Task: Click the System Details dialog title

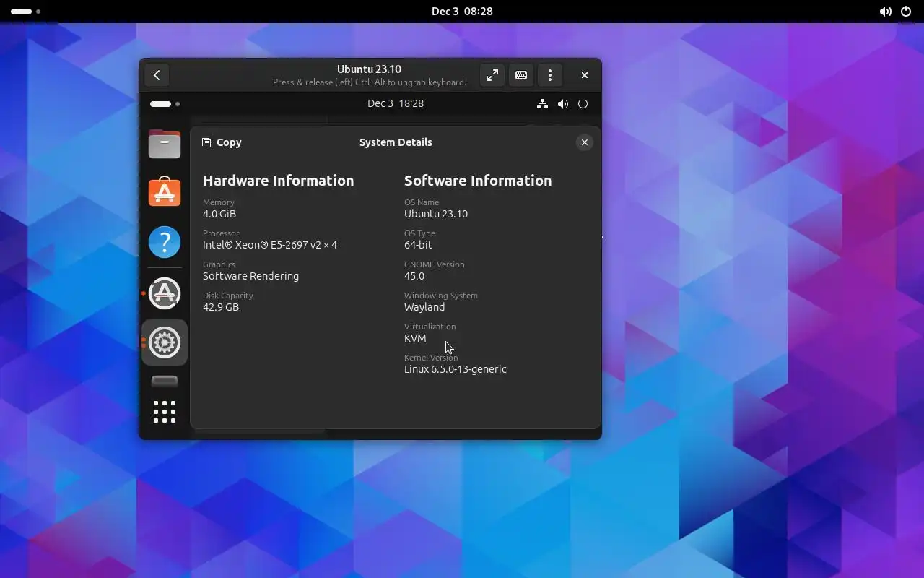Action: tap(396, 142)
